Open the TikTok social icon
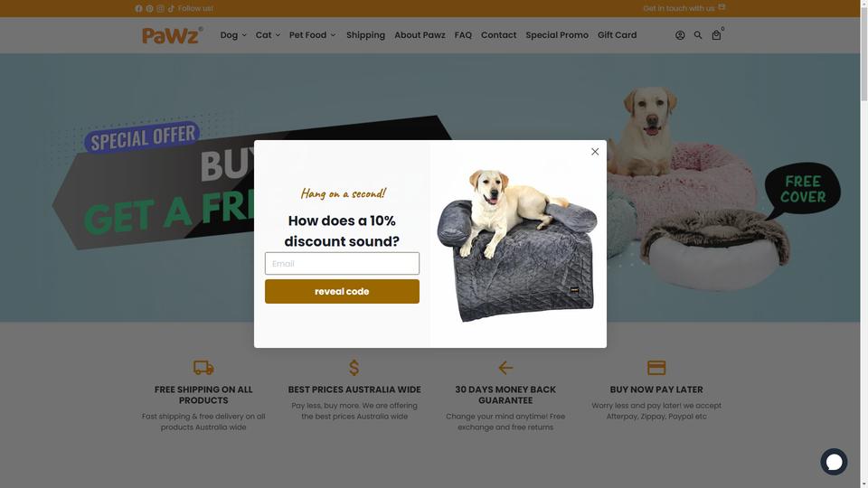 [171, 8]
